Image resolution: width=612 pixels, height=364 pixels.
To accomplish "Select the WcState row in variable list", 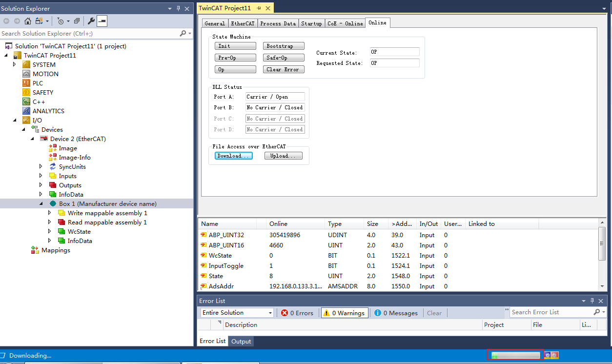I will click(398, 255).
